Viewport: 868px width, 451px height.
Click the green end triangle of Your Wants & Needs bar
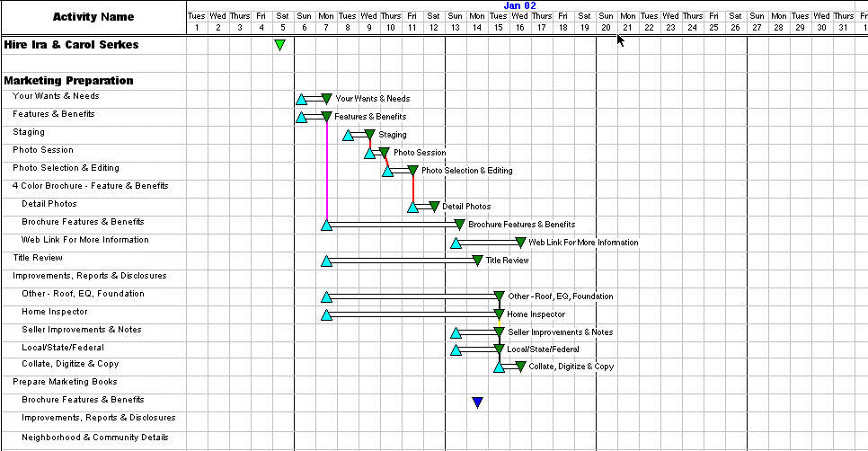326,99
